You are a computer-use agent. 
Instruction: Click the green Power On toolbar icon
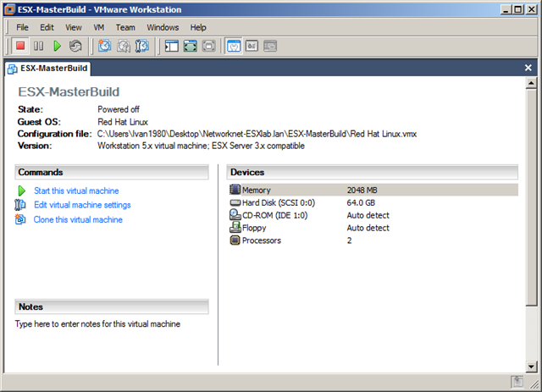(57, 46)
